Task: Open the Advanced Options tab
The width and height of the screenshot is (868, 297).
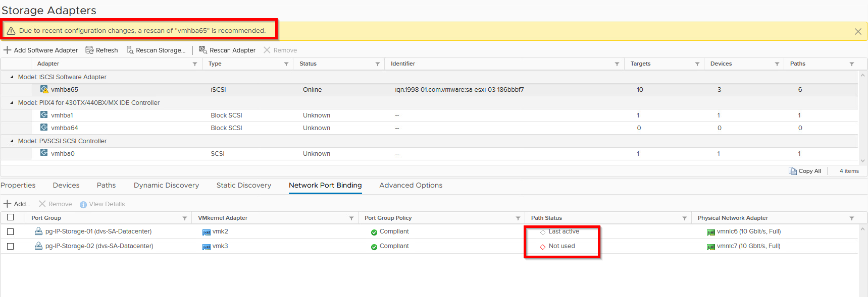Action: pos(411,186)
